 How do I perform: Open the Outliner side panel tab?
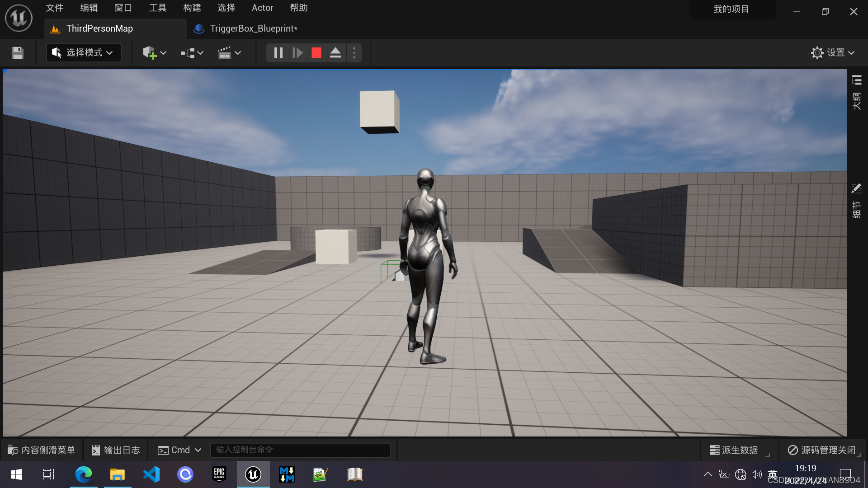[x=857, y=93]
